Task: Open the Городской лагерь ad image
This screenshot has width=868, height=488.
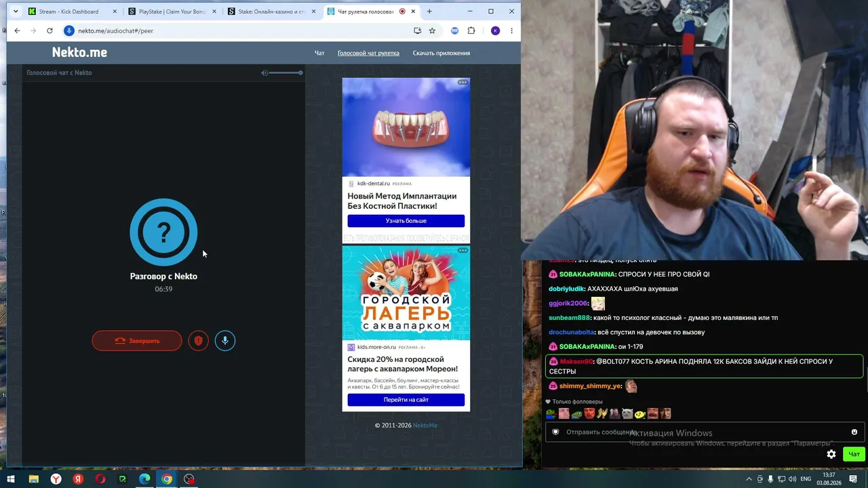Action: point(406,293)
